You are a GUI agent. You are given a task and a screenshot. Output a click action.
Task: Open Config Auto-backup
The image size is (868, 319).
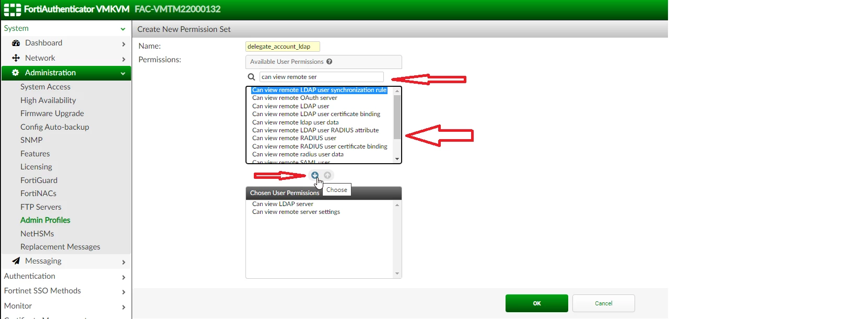(x=55, y=127)
